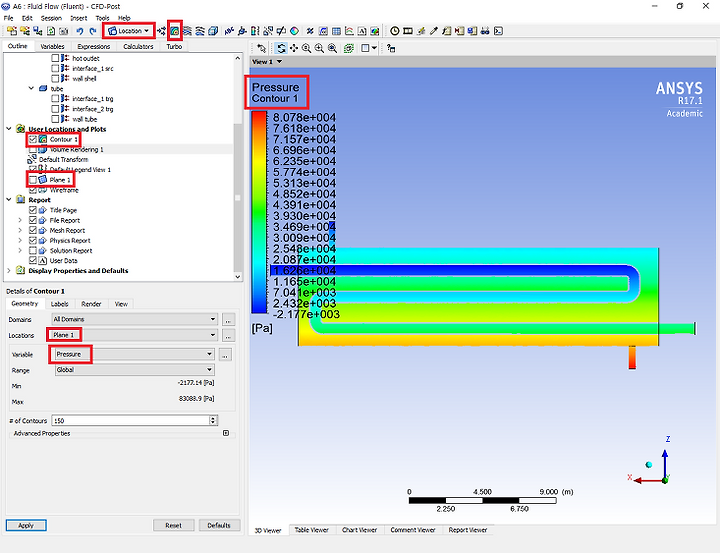Uncheck the Mesh Report checkbox

coord(33,230)
